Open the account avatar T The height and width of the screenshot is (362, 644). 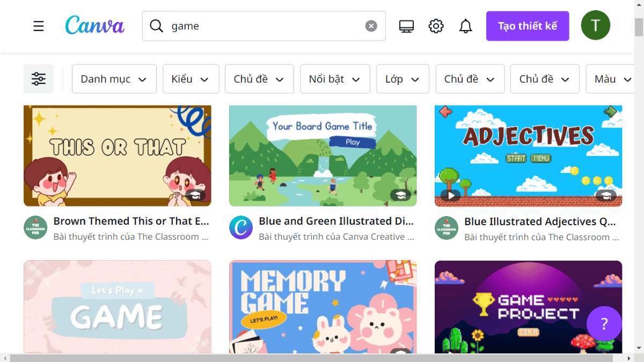pyautogui.click(x=595, y=26)
